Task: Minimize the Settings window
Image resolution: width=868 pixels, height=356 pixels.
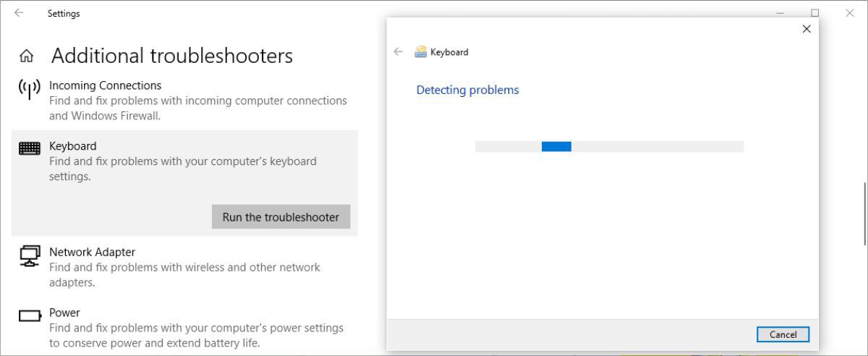Action: coord(780,13)
